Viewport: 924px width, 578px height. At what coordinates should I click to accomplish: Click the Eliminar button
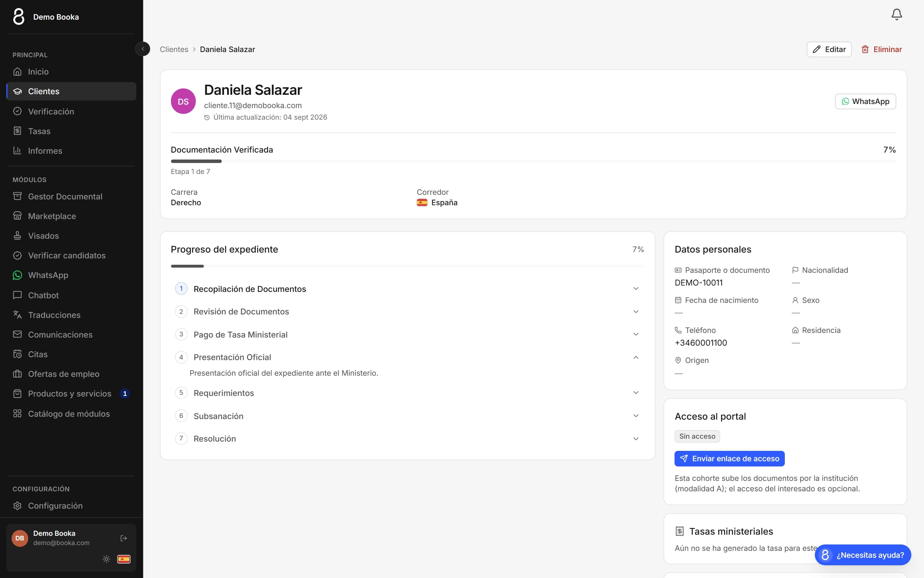tap(881, 49)
